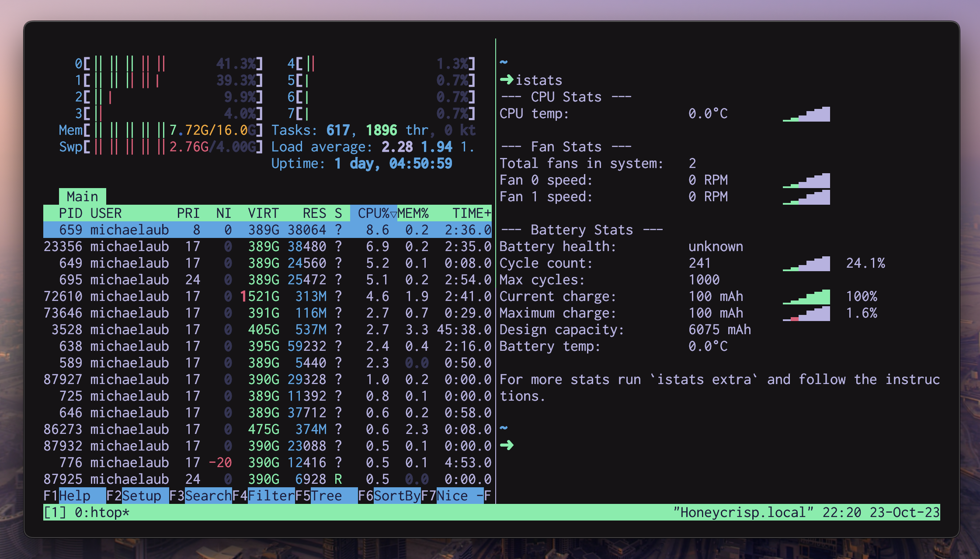980x559 pixels.
Task: Click the Fan 1 speed sparkline graph
Action: [x=806, y=197]
